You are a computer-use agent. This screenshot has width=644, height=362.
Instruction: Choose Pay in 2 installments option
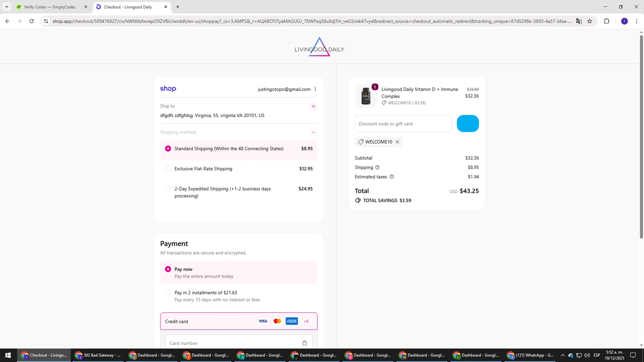(168, 293)
